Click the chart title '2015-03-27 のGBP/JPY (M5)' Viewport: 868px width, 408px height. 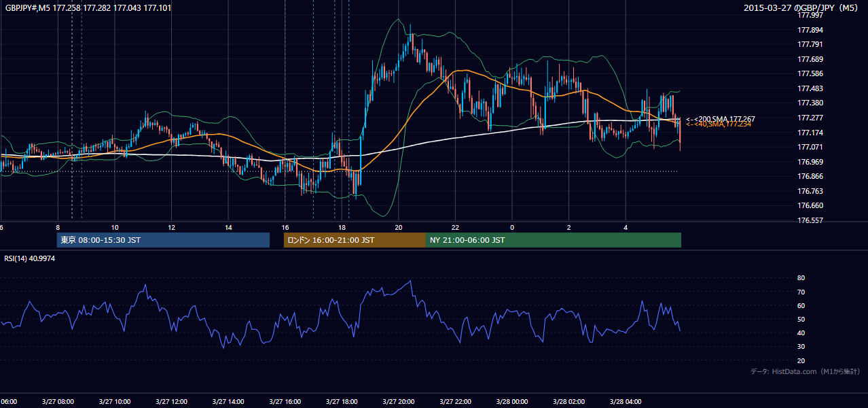point(801,8)
